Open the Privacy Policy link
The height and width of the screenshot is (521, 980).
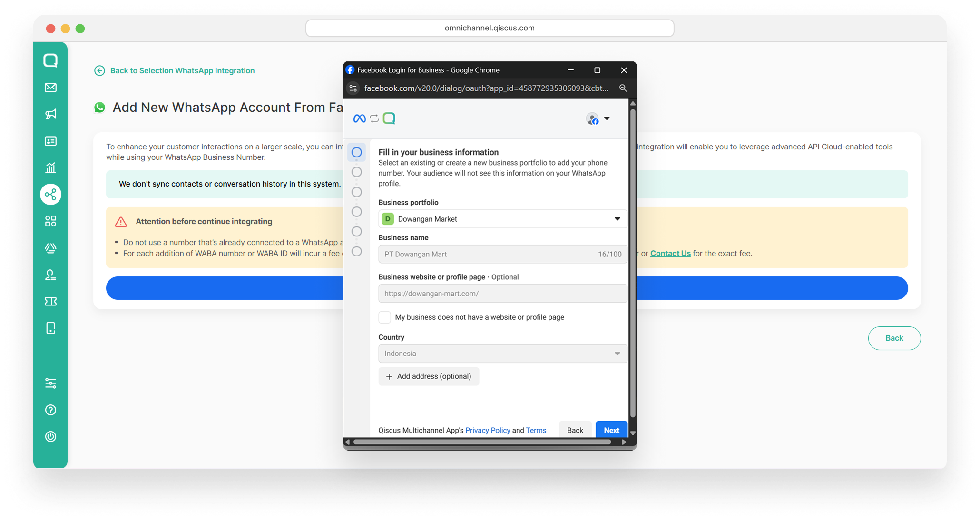[x=487, y=430]
